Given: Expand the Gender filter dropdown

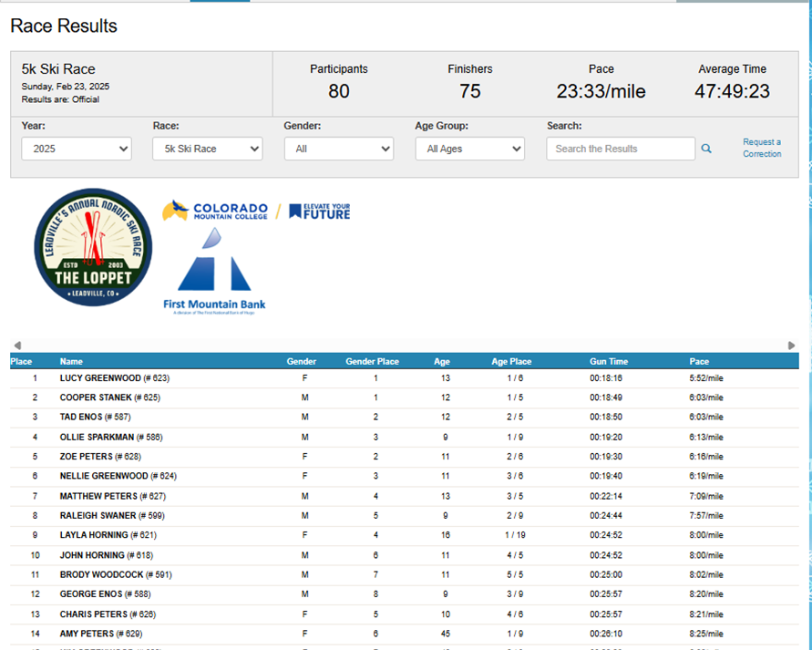Looking at the screenshot, I should 338,149.
